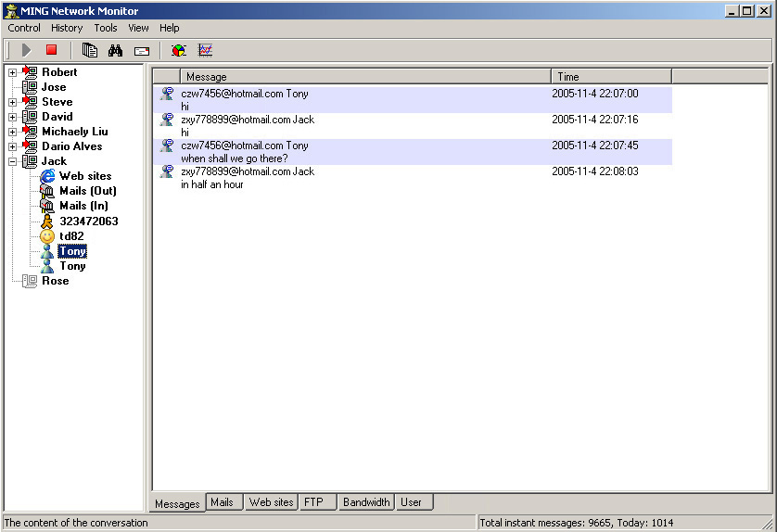Viewport: 777px width, 532px height.
Task: Open the History menu
Action: (67, 28)
